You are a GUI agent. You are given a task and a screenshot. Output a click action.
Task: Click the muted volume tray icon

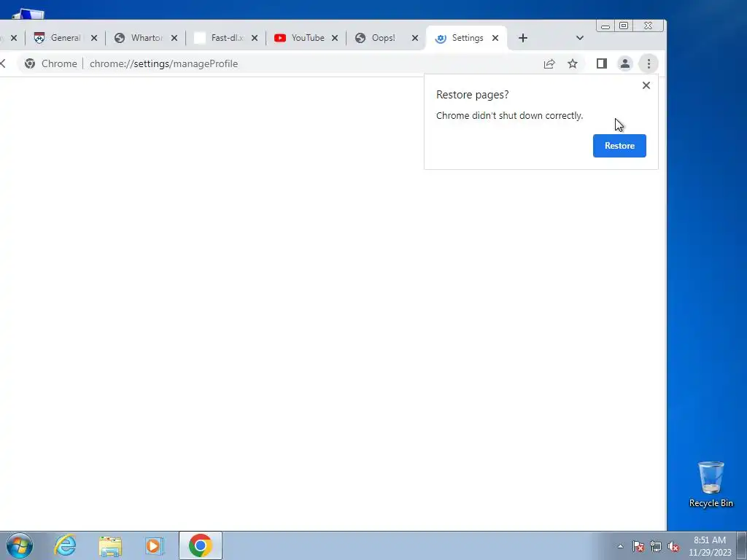673,546
